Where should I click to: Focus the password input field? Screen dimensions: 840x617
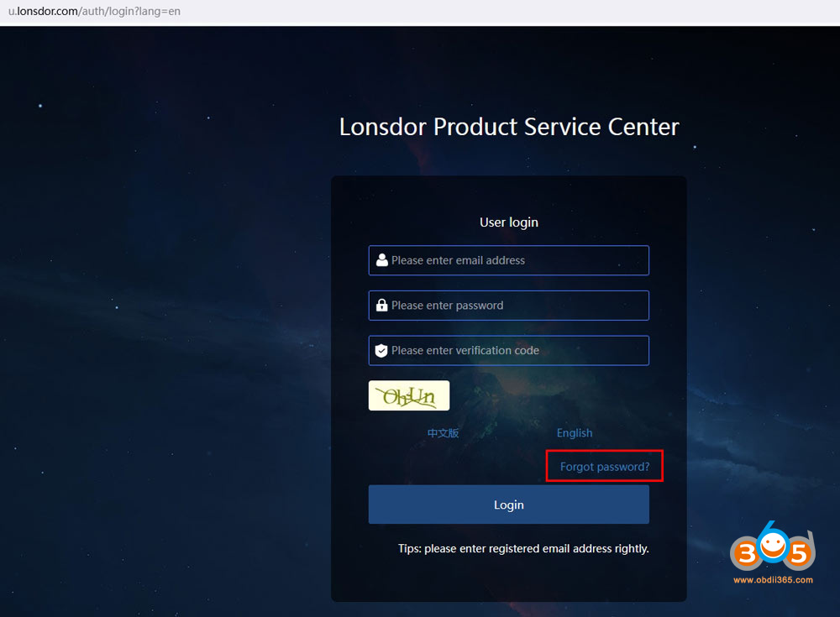pos(508,306)
